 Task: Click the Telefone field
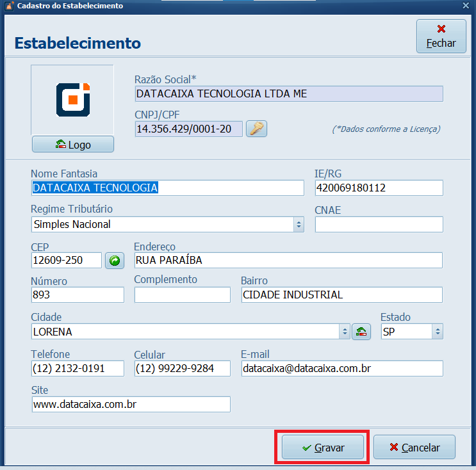(x=78, y=368)
